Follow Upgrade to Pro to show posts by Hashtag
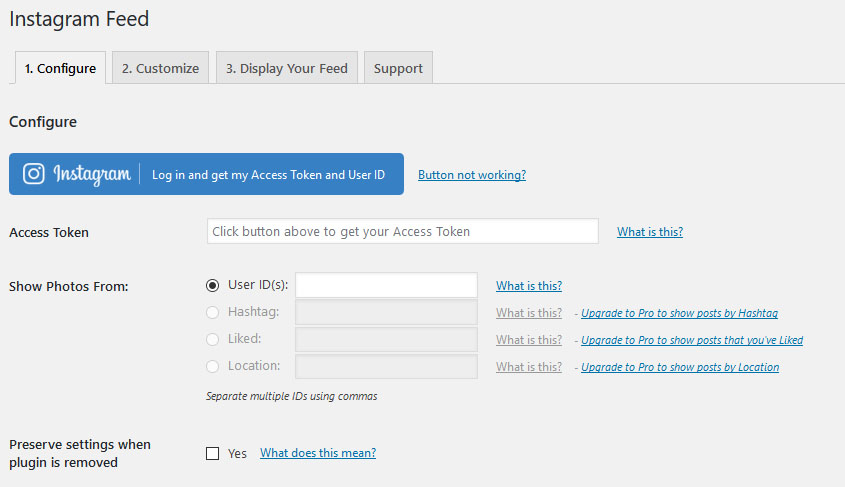Screen dimensions: 845x487 (x=680, y=313)
